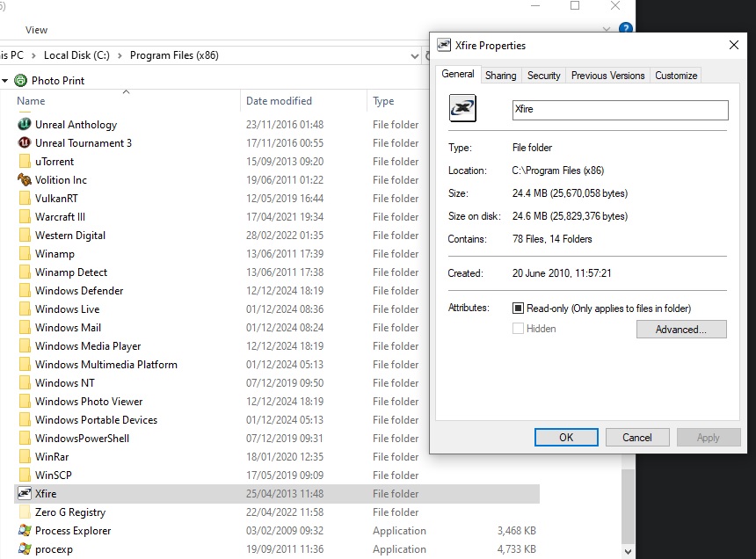Click the Windows Mail folder icon
This screenshot has height=559, width=756.
point(25,327)
